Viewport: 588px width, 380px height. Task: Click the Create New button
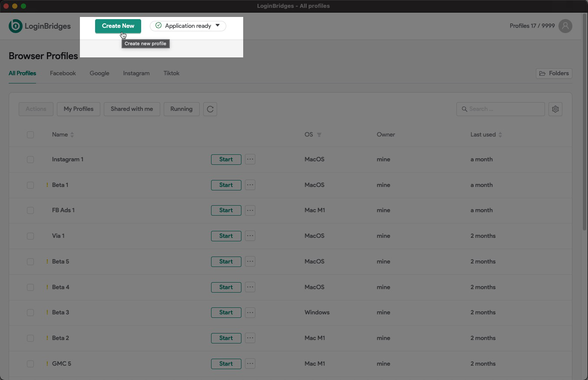pyautogui.click(x=118, y=26)
